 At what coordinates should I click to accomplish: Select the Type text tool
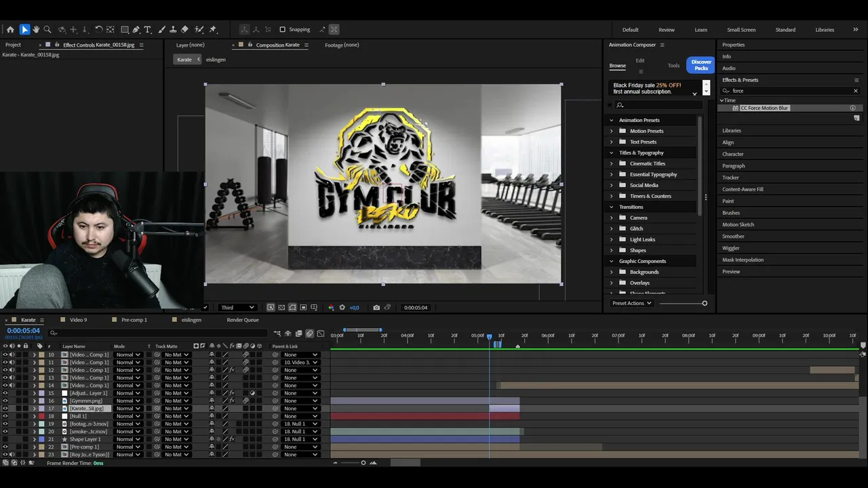coord(147,29)
